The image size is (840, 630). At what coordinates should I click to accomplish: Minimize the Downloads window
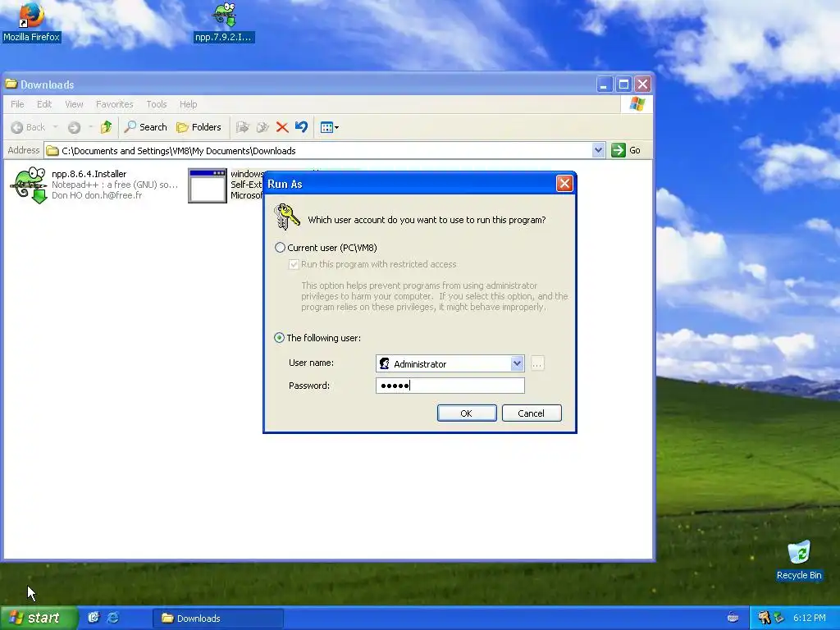(604, 84)
